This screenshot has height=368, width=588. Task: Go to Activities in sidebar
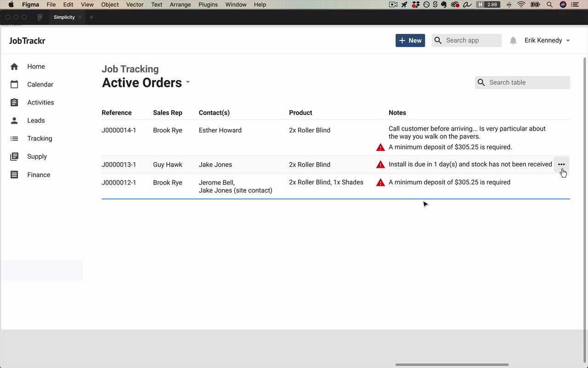point(40,103)
